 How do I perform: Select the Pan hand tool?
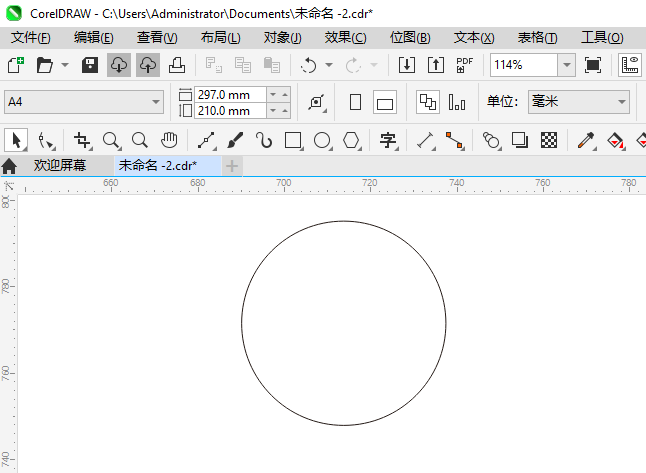coord(169,140)
